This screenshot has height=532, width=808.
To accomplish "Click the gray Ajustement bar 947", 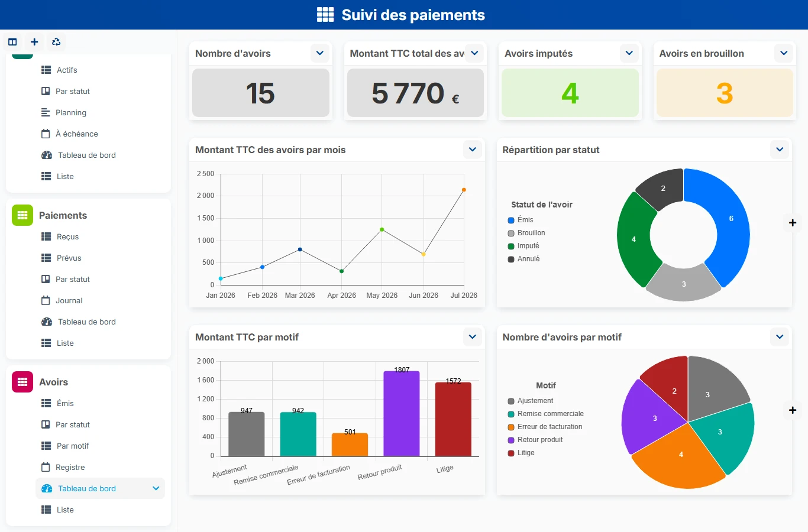I will click(x=247, y=434).
